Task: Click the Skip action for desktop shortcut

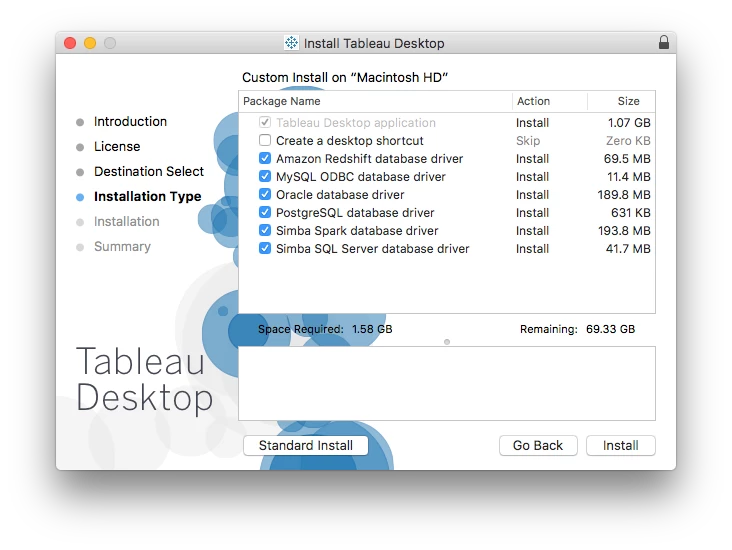Action: [x=528, y=141]
